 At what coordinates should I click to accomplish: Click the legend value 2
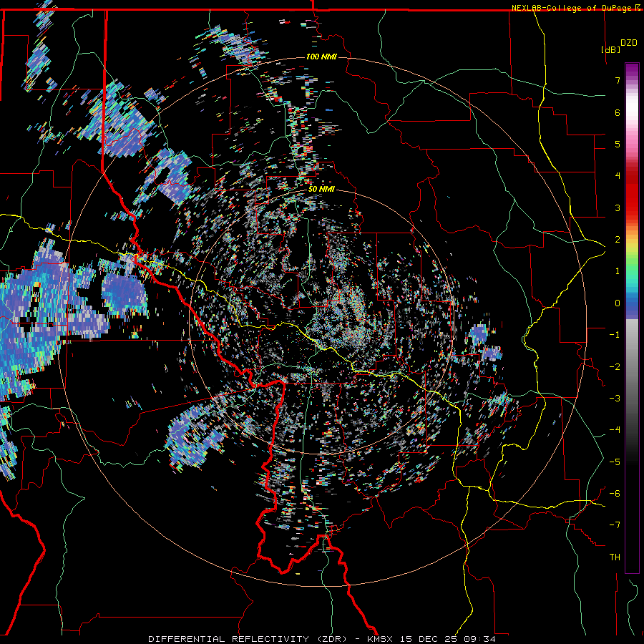point(618,240)
